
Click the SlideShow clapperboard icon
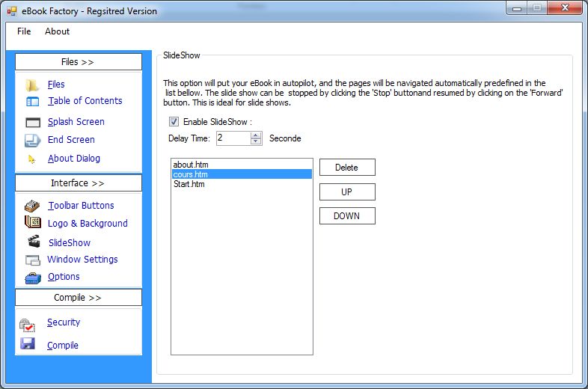pos(34,241)
